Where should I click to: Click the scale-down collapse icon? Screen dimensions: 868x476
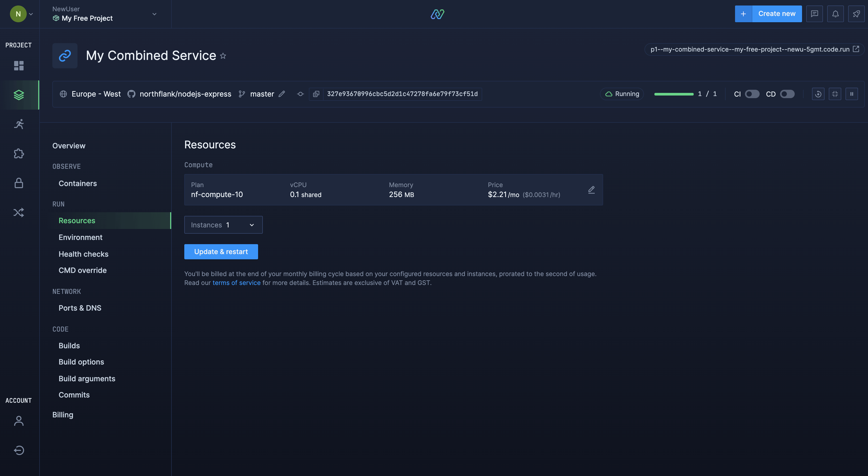pos(835,94)
